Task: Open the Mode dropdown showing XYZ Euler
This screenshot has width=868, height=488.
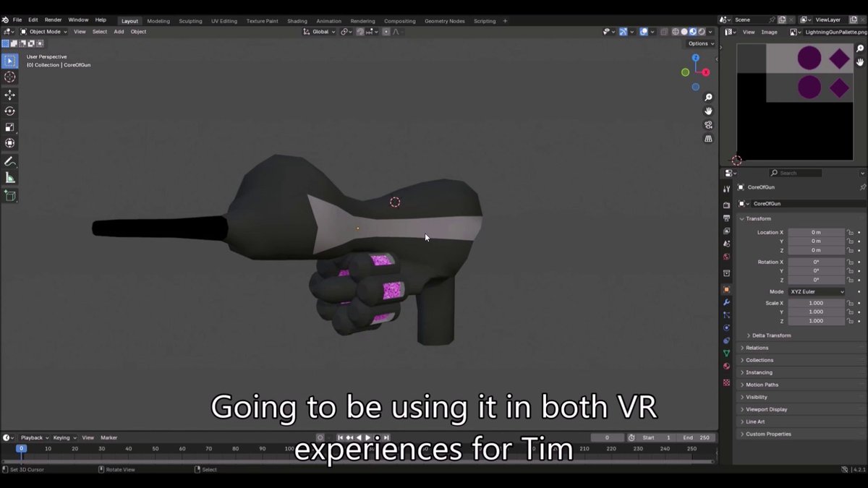Action: tap(816, 291)
